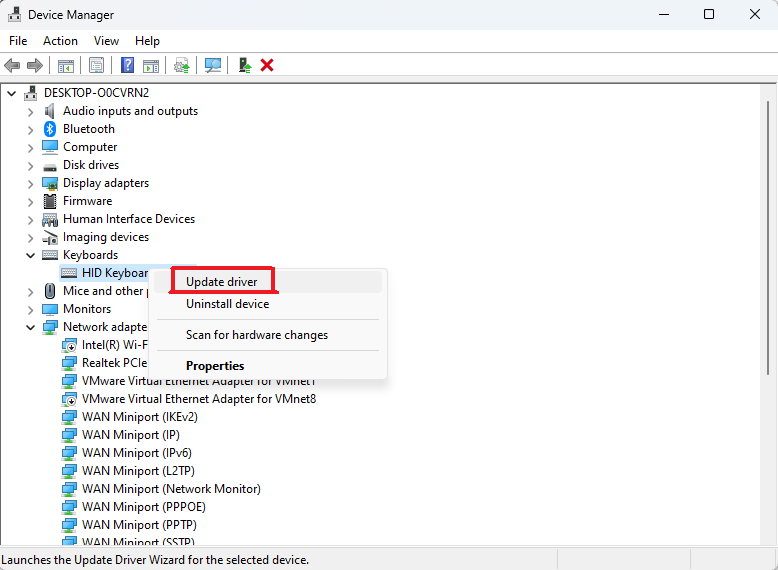Choose Properties from the context menu
This screenshot has height=570, width=778.
pos(268,366)
